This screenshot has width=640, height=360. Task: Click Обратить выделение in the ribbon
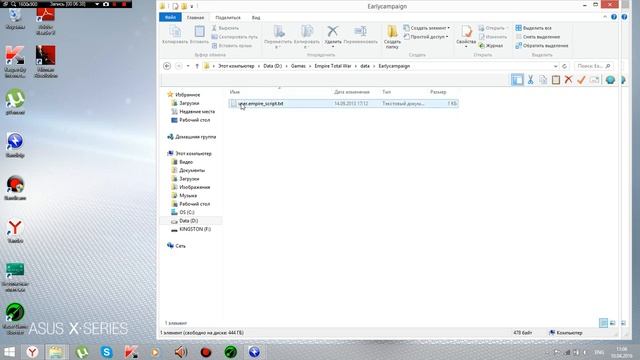tap(542, 46)
